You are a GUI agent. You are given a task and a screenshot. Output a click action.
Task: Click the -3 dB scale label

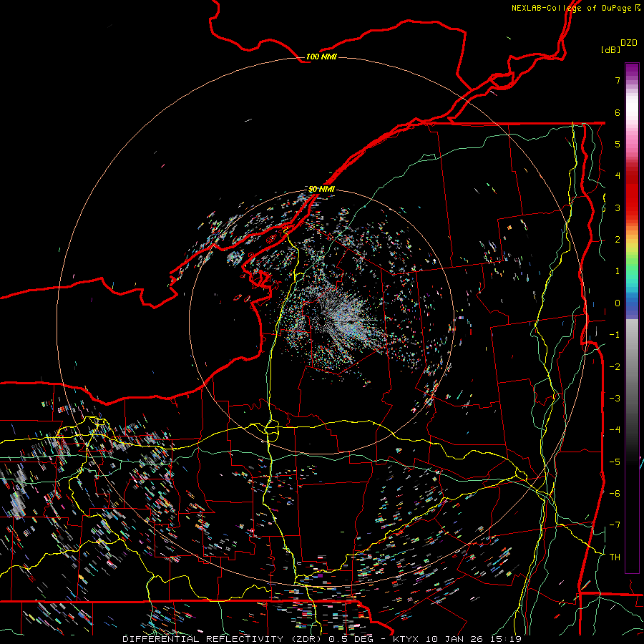pos(615,399)
